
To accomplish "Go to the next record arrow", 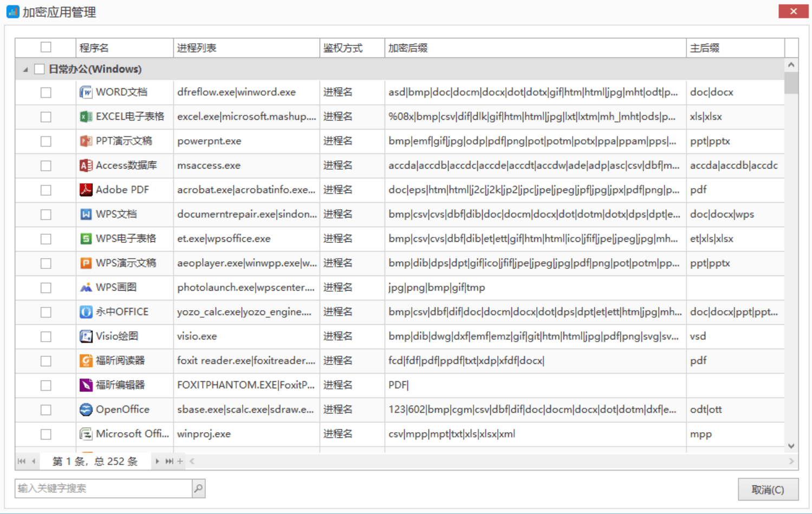I will [x=157, y=461].
